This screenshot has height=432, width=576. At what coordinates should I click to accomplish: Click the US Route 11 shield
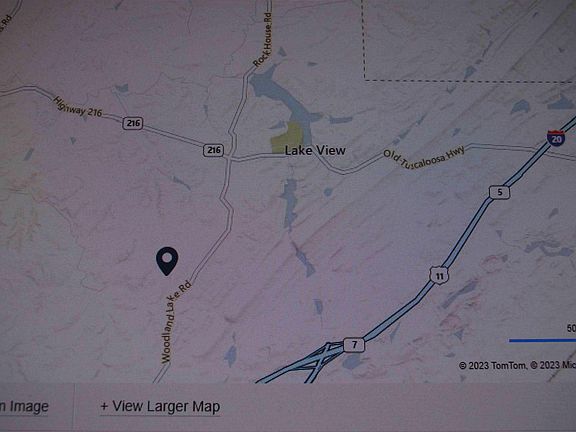(439, 275)
